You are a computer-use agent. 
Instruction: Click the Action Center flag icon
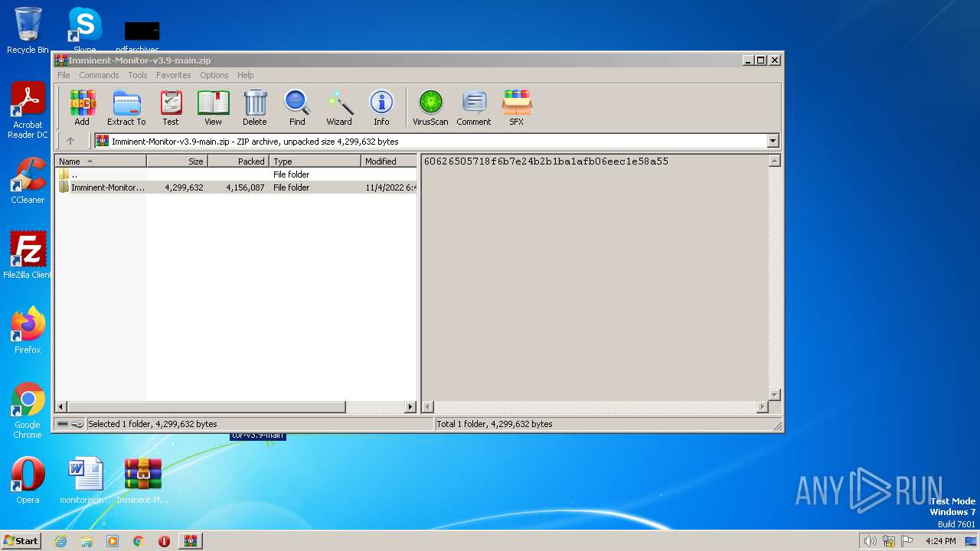pyautogui.click(x=907, y=541)
